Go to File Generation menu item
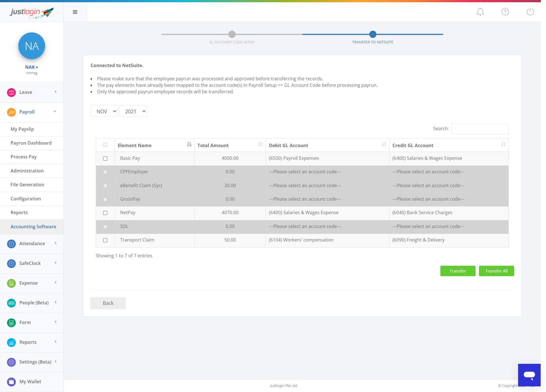 coord(27,185)
